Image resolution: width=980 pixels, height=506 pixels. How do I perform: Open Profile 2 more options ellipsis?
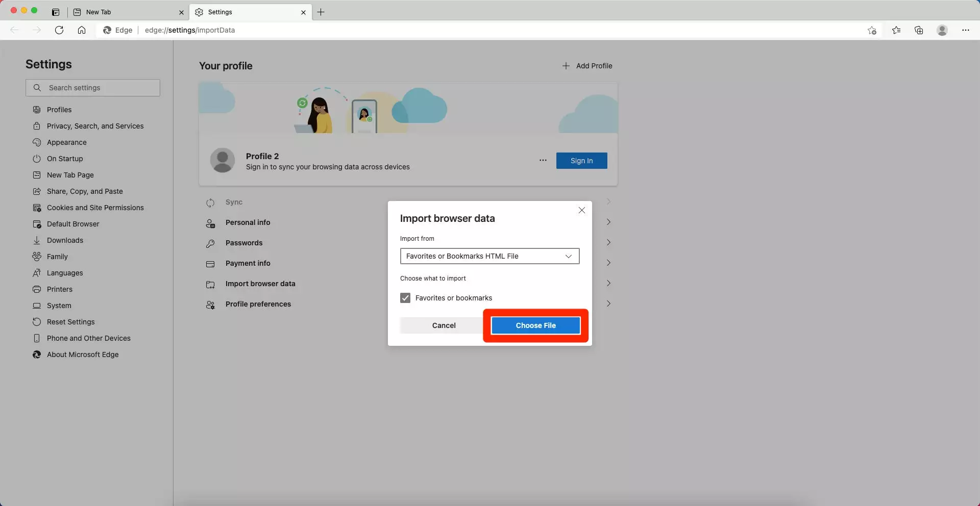[543, 160]
